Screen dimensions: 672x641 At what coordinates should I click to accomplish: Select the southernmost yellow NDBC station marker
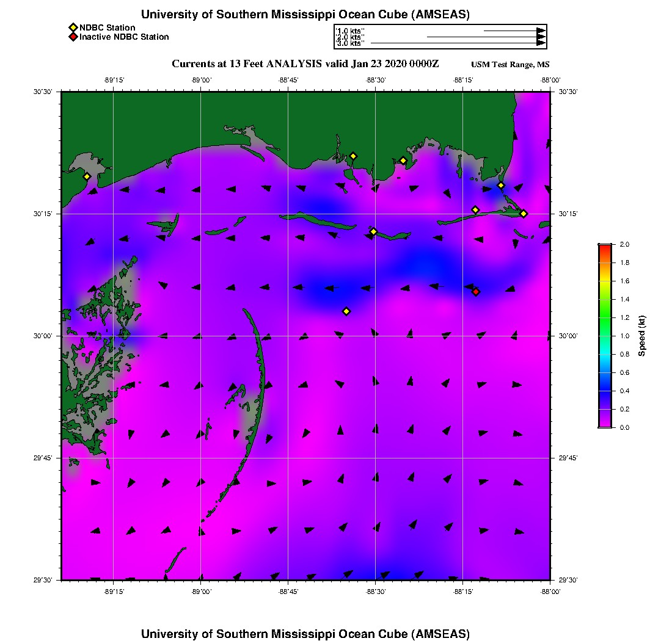click(x=346, y=311)
